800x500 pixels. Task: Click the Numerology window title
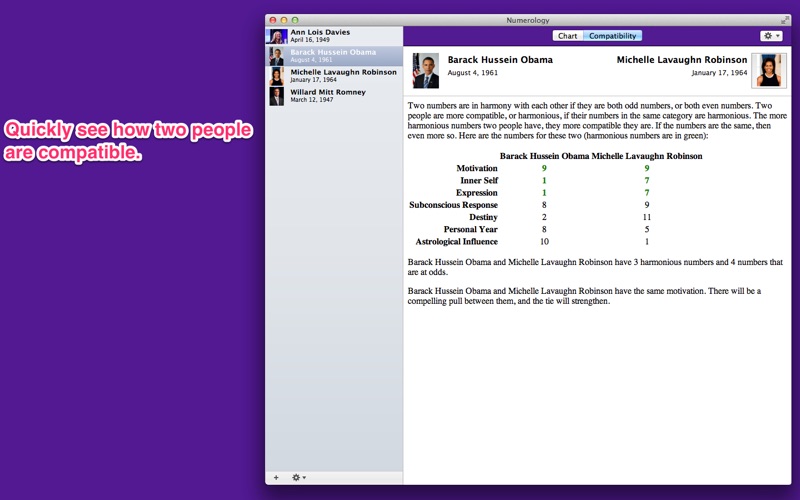click(x=528, y=20)
